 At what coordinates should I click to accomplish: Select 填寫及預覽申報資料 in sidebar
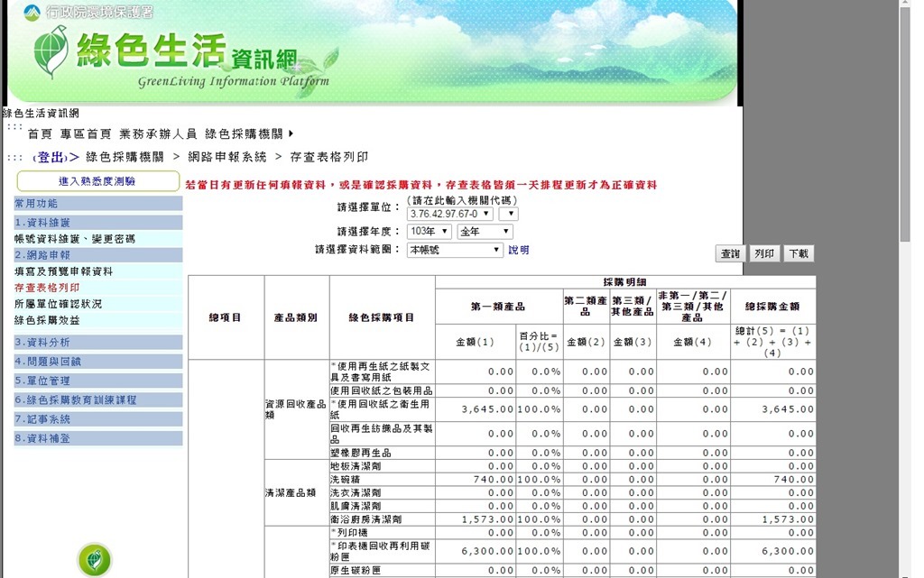pos(64,271)
